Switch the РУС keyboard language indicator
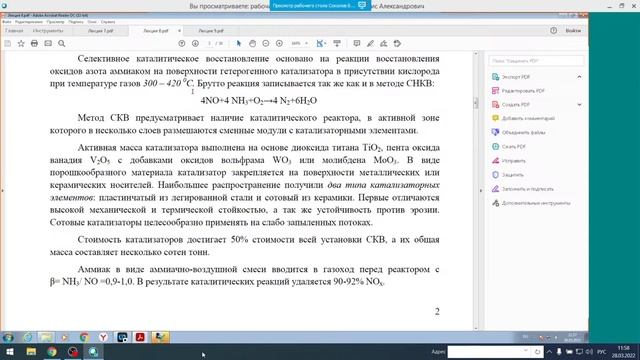Viewport: 640px width, 360px height. (x=602, y=351)
